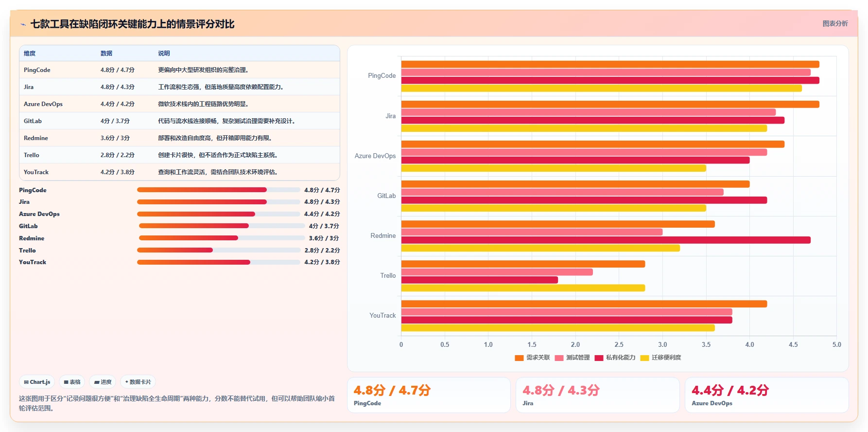Click the 说明 column header
868x432 pixels.
point(164,54)
